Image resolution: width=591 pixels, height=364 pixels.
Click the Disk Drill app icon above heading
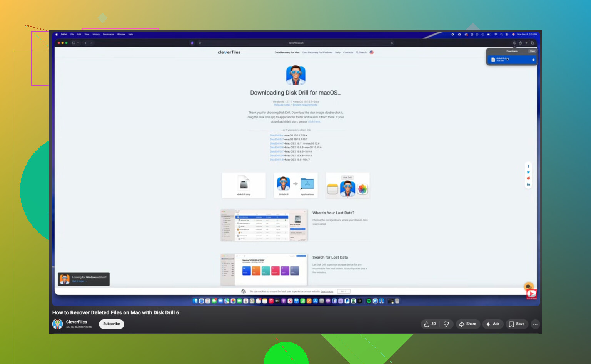coord(295,75)
